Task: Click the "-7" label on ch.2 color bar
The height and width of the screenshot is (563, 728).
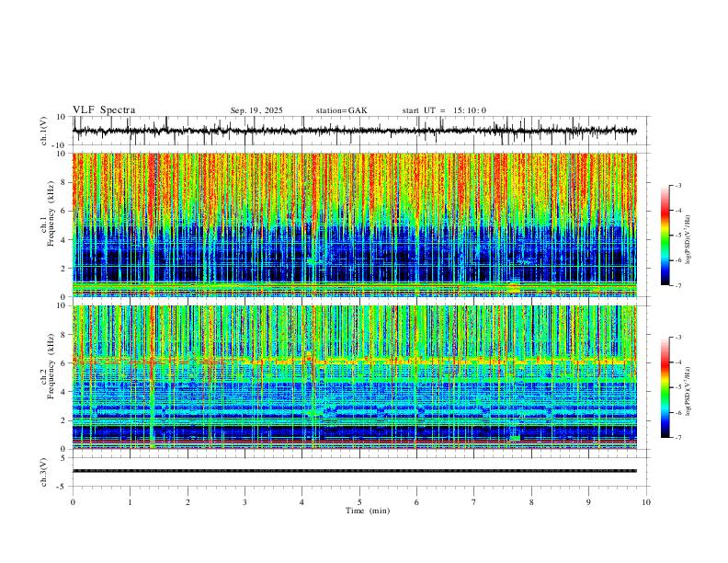Action: [678, 438]
